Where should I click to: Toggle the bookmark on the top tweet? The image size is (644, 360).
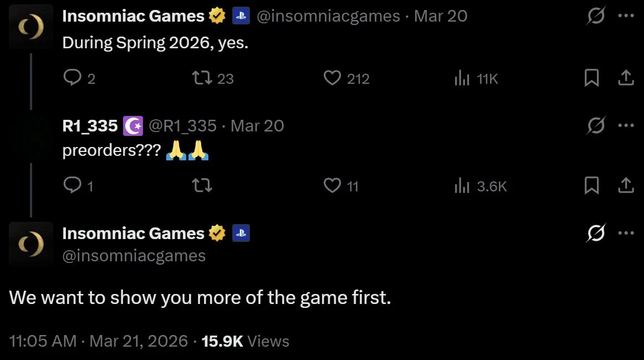tap(591, 78)
